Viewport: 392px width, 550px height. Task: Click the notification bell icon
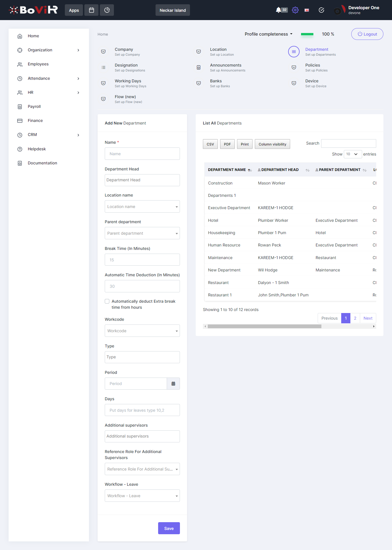[x=278, y=10]
